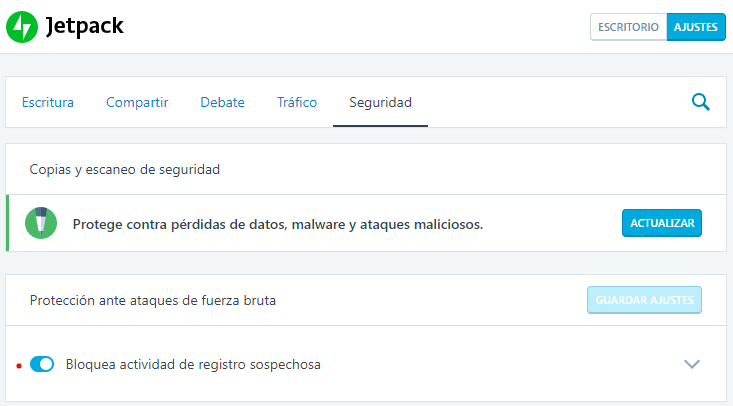
Task: Click 'Protección ante ataques de fuerza bruta' heading
Action: coord(153,300)
